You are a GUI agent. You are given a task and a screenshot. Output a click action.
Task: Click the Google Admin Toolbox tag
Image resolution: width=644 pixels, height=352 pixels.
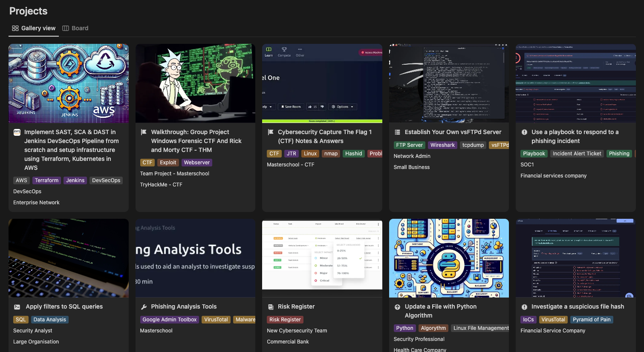[170, 320]
